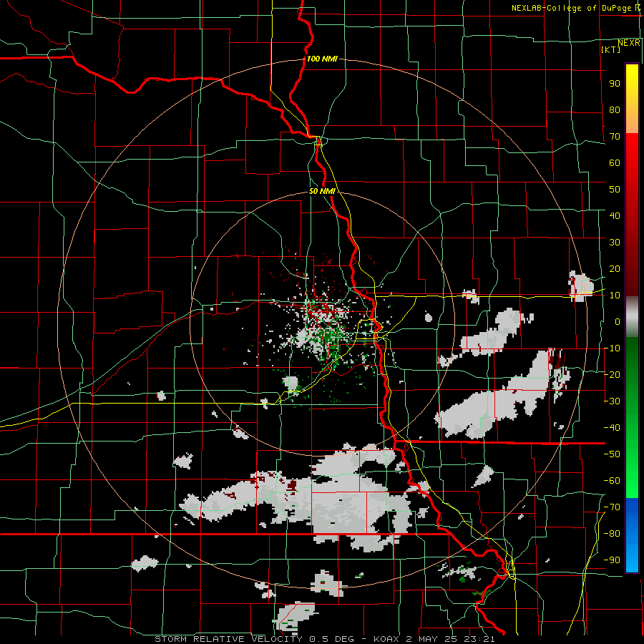
Task: Click the "0" scale value
Action: [618, 322]
